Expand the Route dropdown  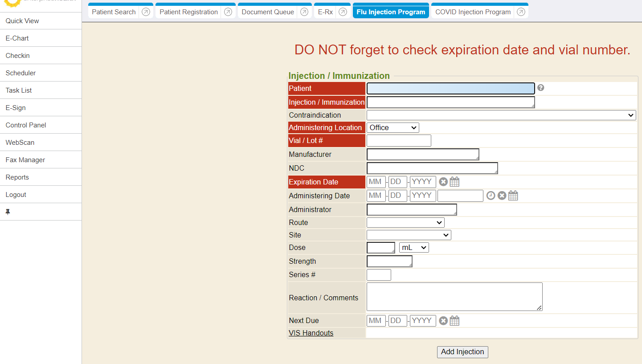point(405,222)
